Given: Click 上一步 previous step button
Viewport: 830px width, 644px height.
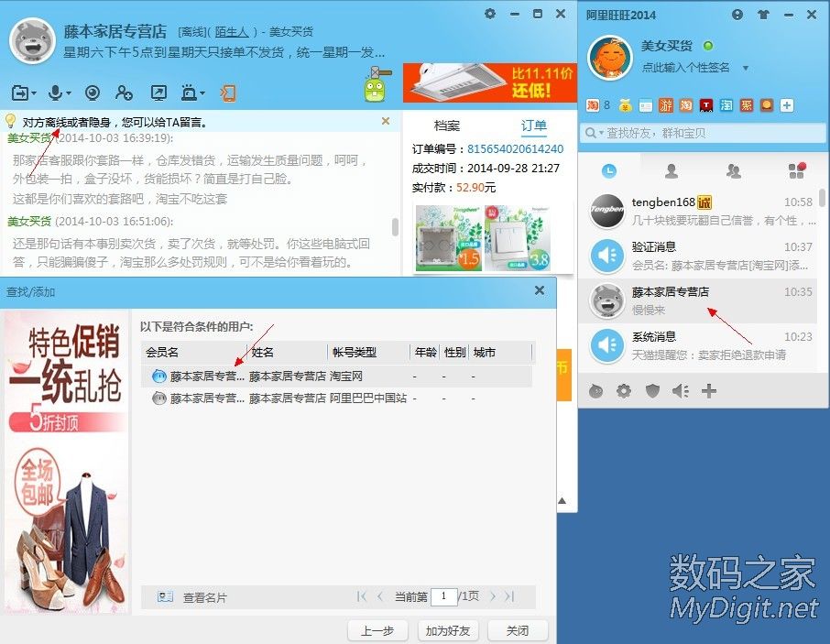Looking at the screenshot, I should point(377,631).
